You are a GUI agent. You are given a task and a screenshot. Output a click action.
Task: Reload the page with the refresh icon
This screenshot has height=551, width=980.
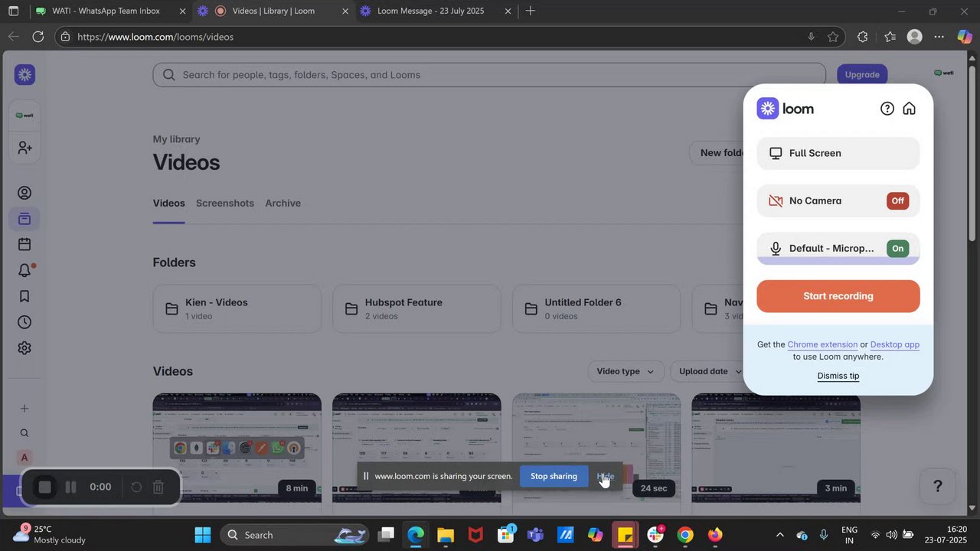tap(38, 37)
